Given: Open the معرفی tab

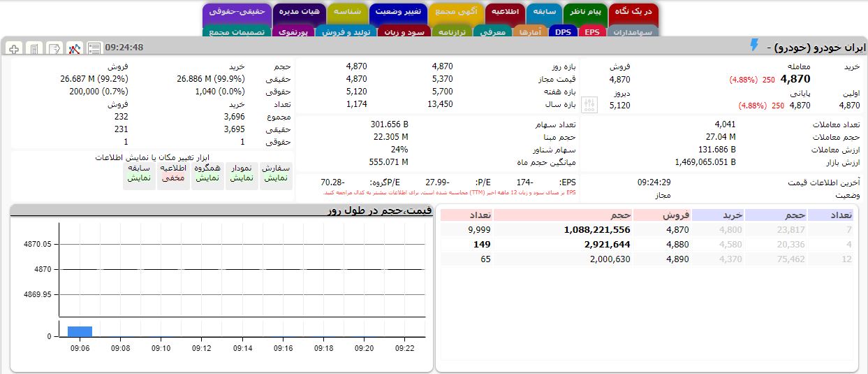Looking at the screenshot, I should click(493, 31).
